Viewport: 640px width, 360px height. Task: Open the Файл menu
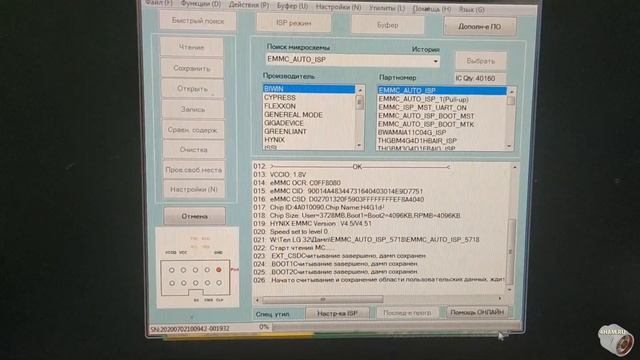(x=159, y=3)
